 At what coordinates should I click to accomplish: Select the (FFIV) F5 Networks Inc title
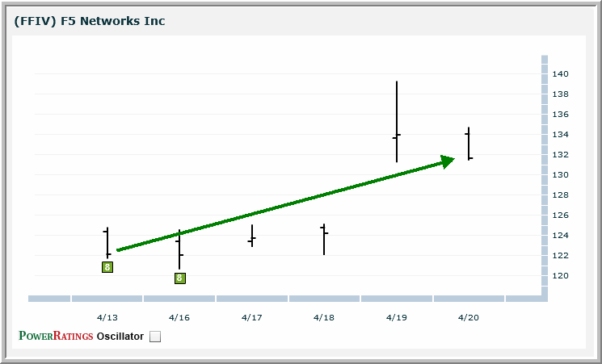(90, 21)
